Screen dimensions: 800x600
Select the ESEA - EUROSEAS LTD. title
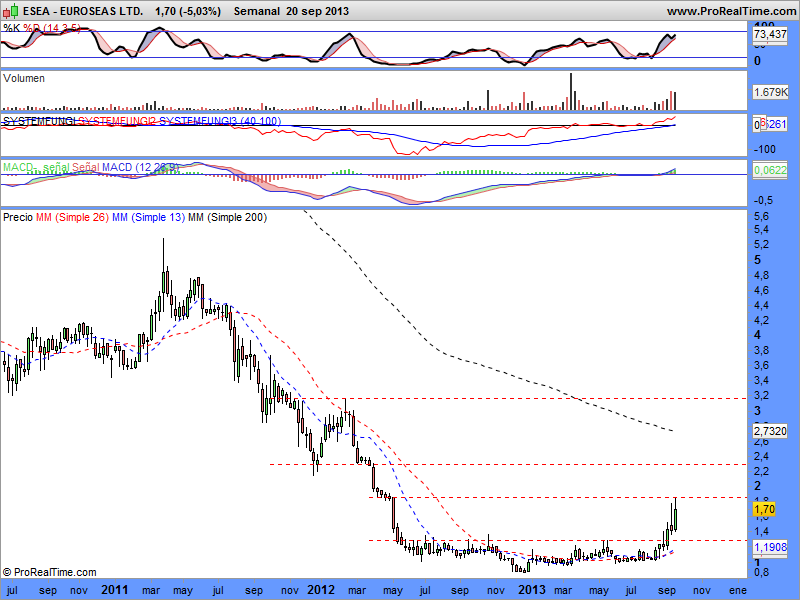coord(83,11)
